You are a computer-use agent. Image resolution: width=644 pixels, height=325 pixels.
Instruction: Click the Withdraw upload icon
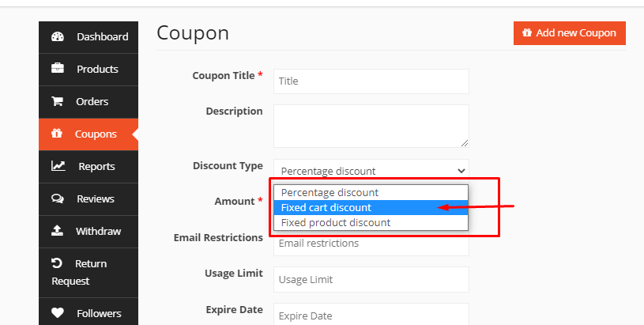pyautogui.click(x=58, y=231)
